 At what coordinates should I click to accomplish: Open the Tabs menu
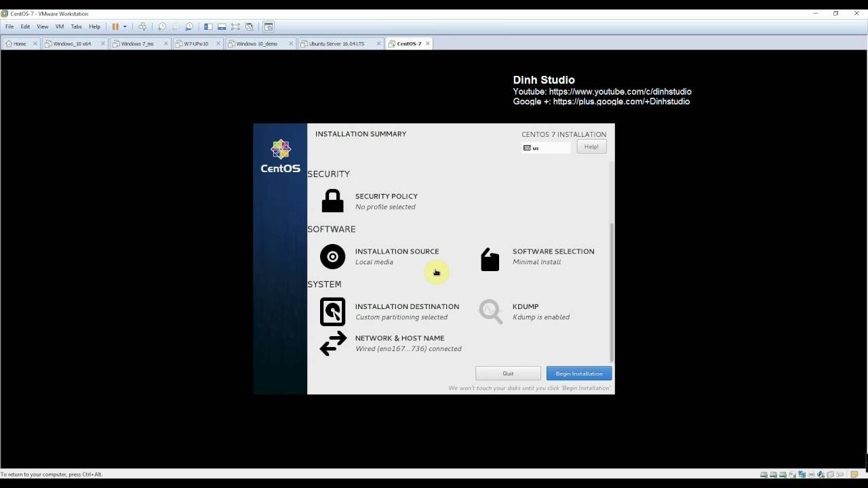coord(77,26)
